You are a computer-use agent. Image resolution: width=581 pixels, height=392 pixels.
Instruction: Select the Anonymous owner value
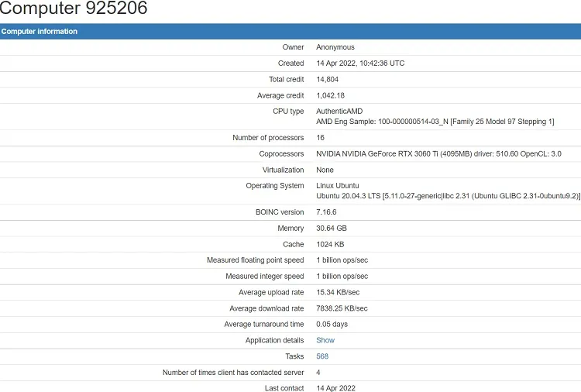[335, 47]
